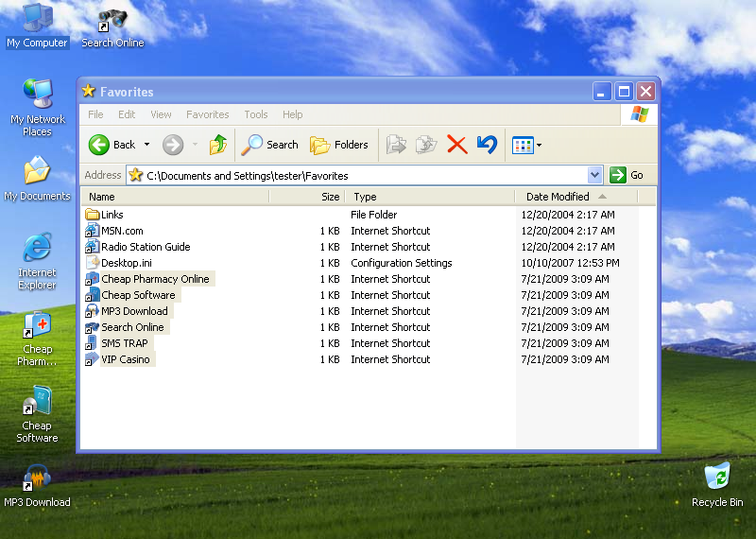Image resolution: width=756 pixels, height=539 pixels.
Task: Select Cheap Pharmacy Online icon in list
Action: [x=92, y=278]
